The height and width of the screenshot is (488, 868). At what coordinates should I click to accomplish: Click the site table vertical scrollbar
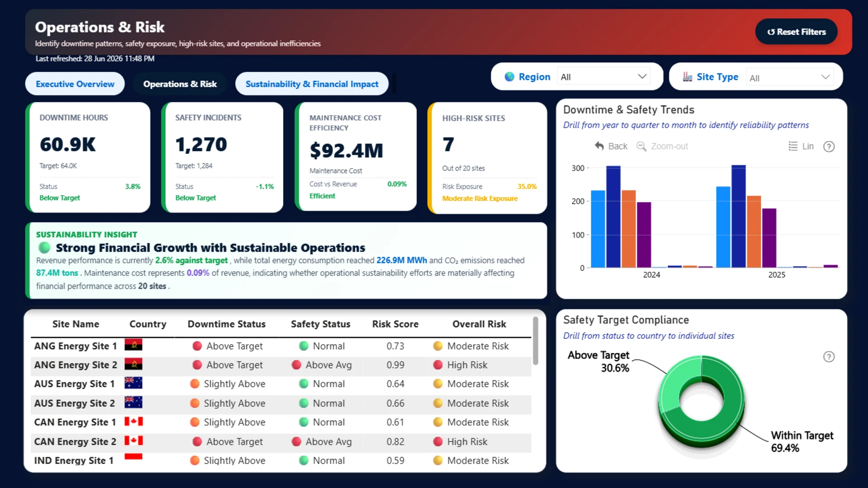[x=535, y=341]
